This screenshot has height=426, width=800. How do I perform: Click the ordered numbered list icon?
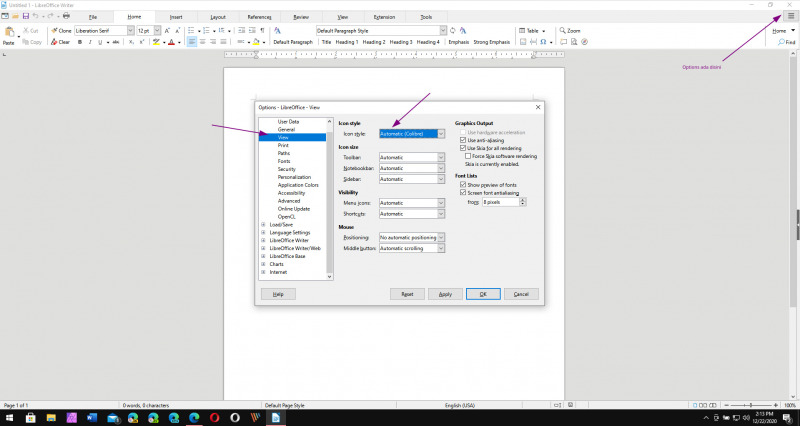207,31
